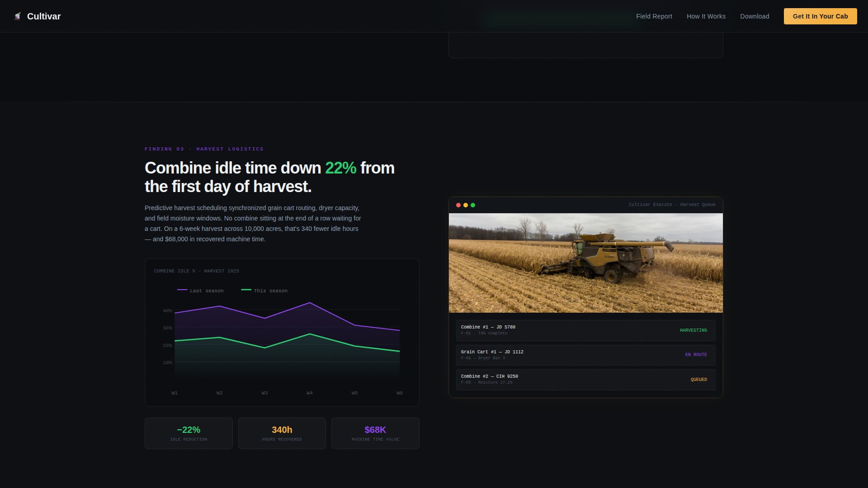Click the green 22% in the headline
This screenshot has height=488, width=868.
tap(340, 168)
